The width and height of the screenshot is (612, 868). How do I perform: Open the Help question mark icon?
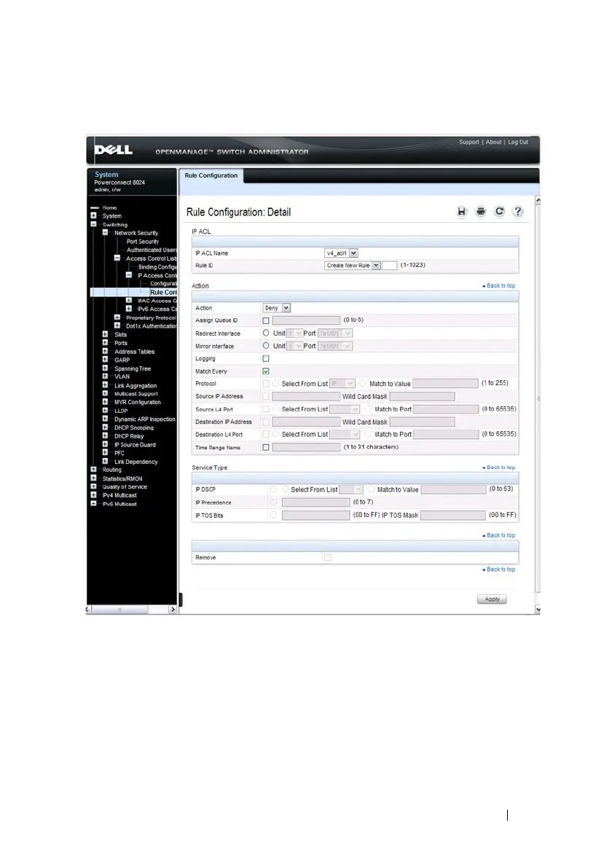pyautogui.click(x=517, y=211)
